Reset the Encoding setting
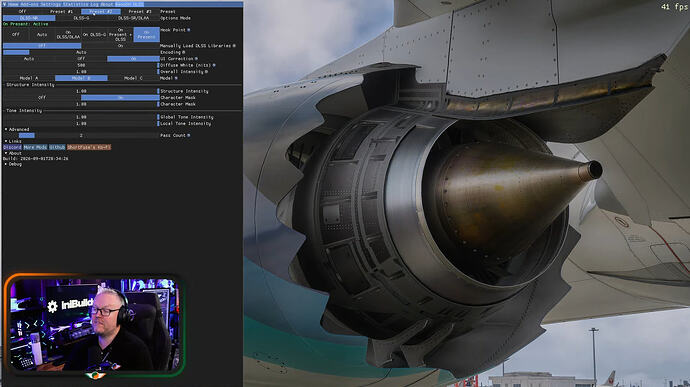690x387 pixels. pyautogui.click(x=184, y=52)
